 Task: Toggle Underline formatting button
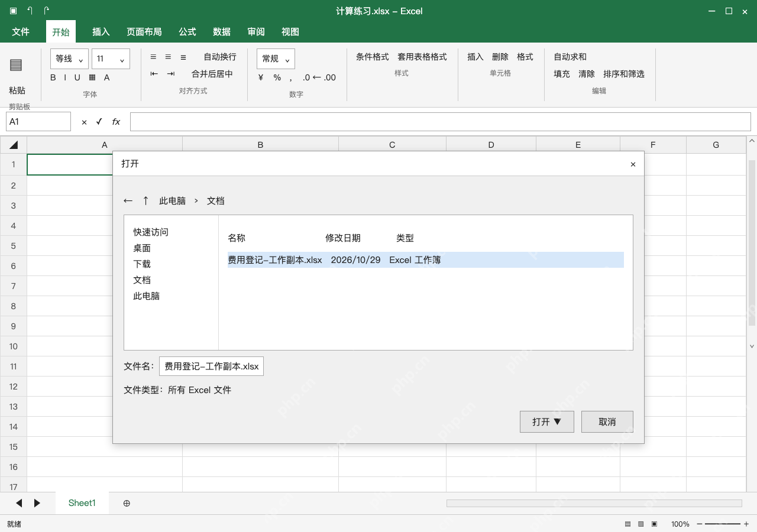77,77
